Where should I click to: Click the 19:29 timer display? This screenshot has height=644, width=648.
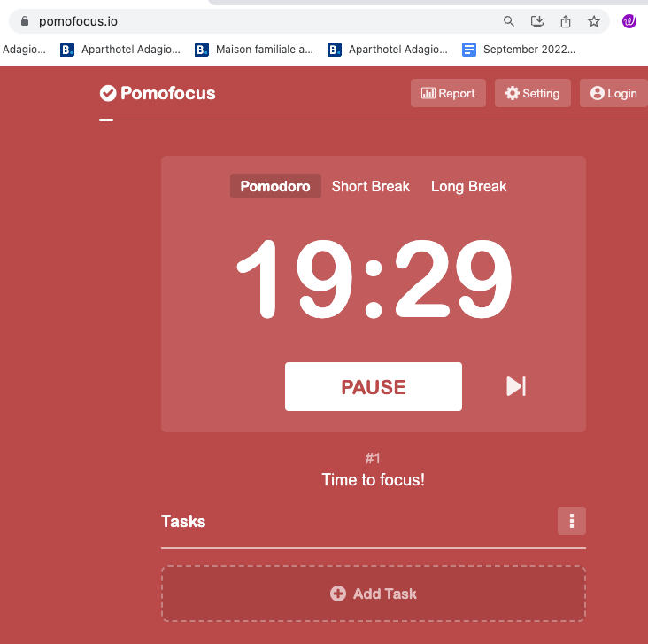(x=374, y=280)
